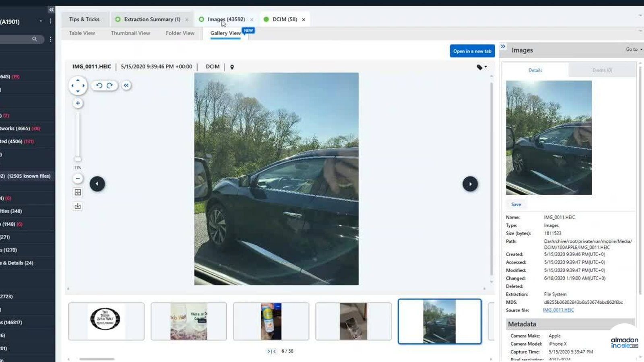This screenshot has height=362, width=644.
Task: Click the map location pin icon
Action: [232, 67]
